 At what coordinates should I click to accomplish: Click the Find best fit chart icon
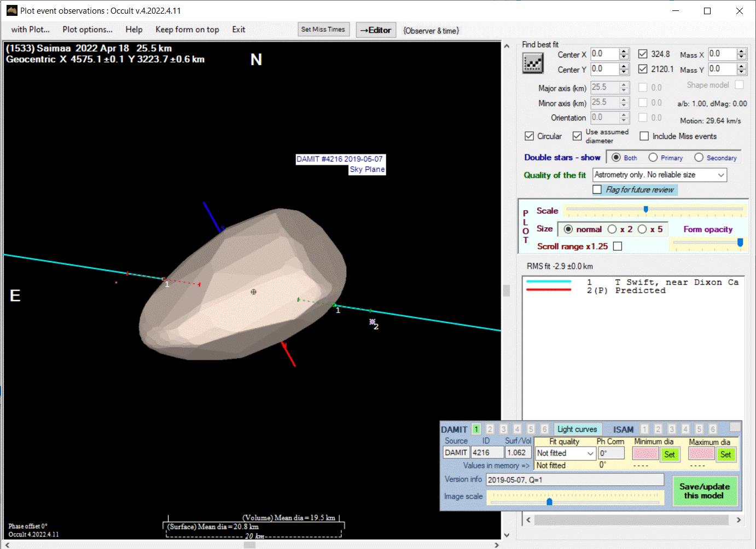pos(532,63)
